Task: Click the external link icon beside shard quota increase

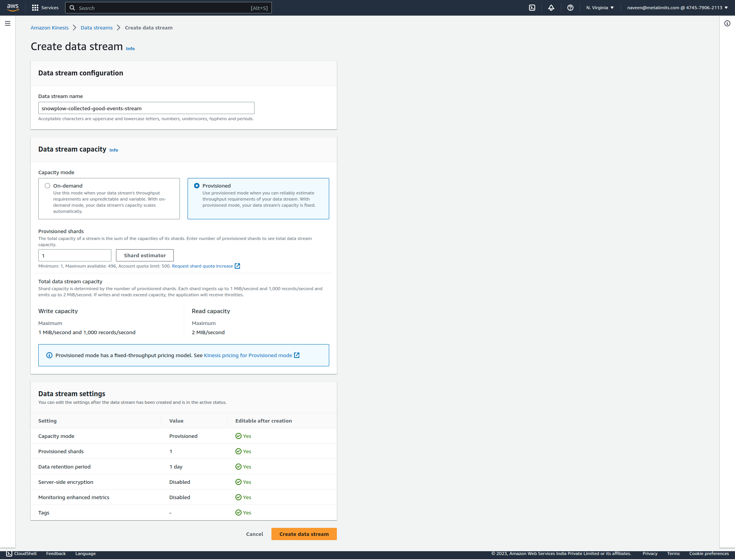Action: click(x=237, y=266)
